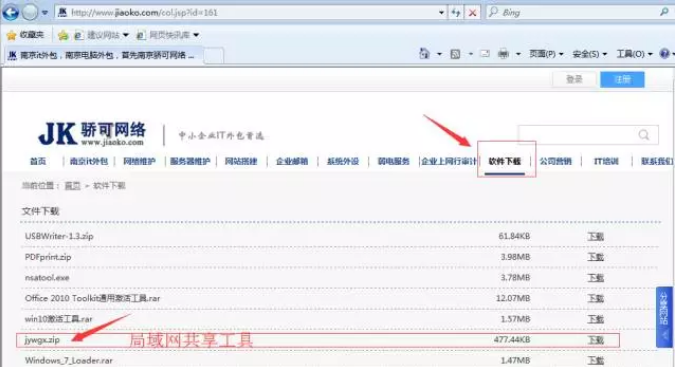Expand the 安全(S) menu dropdown

[589, 54]
